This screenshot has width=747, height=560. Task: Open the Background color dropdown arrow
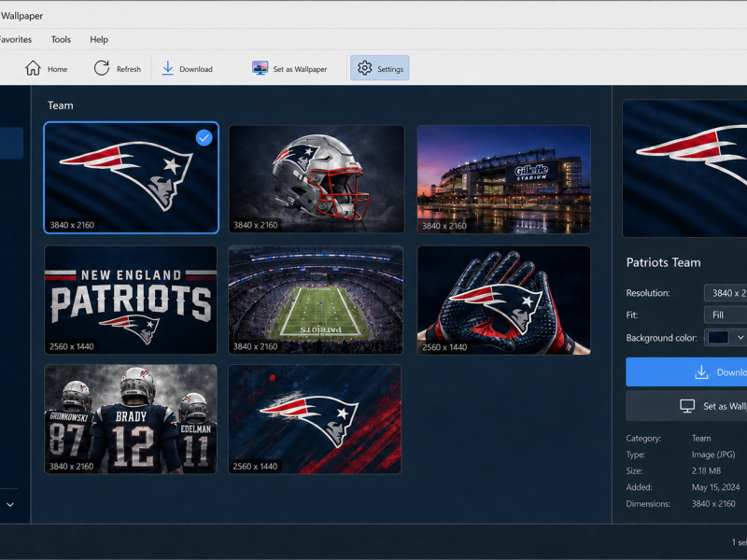tap(740, 337)
